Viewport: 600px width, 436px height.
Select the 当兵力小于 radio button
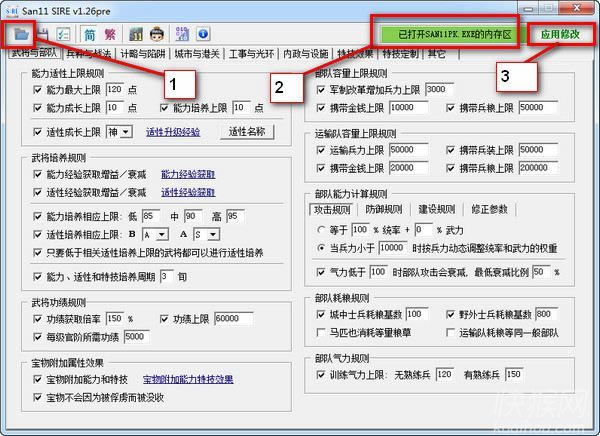click(321, 247)
